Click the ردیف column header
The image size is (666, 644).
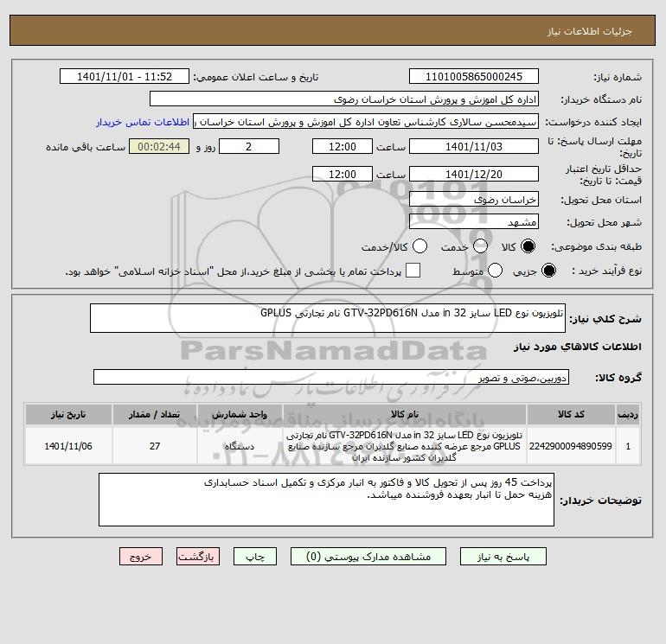(628, 415)
